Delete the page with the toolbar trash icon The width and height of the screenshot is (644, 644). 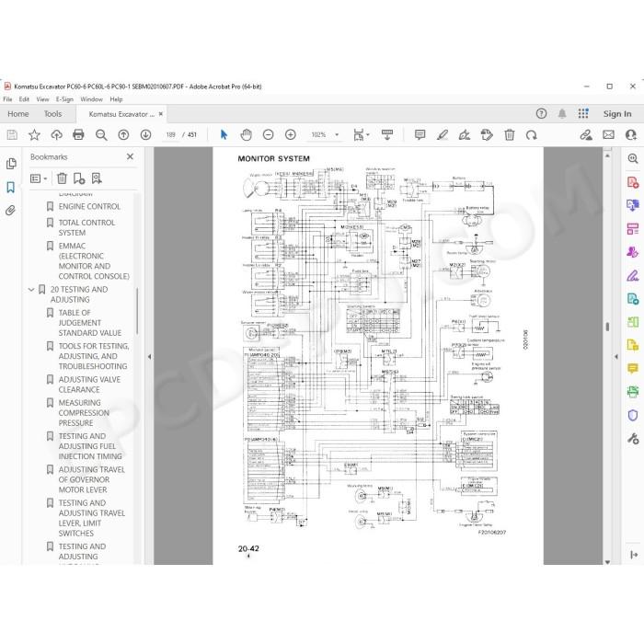pyautogui.click(x=510, y=134)
